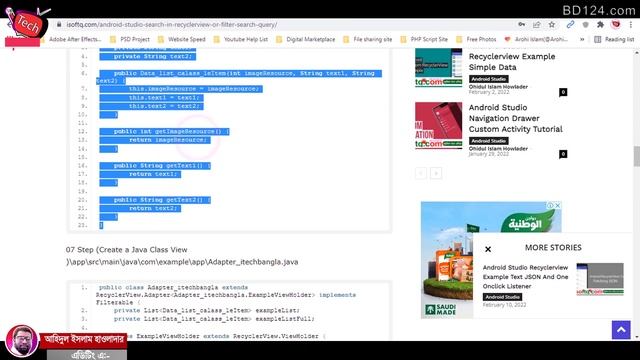Open Adobe After Effects bookmark
This screenshot has height=360, width=640.
(x=76, y=39)
